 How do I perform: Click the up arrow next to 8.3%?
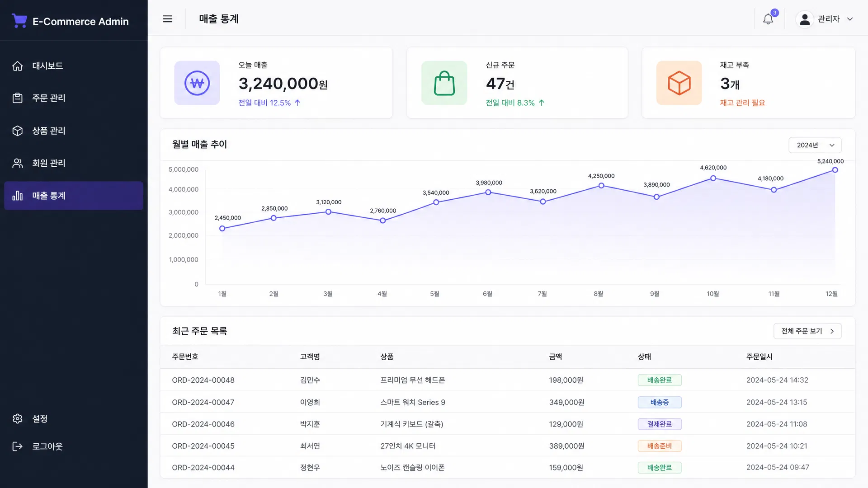542,103
